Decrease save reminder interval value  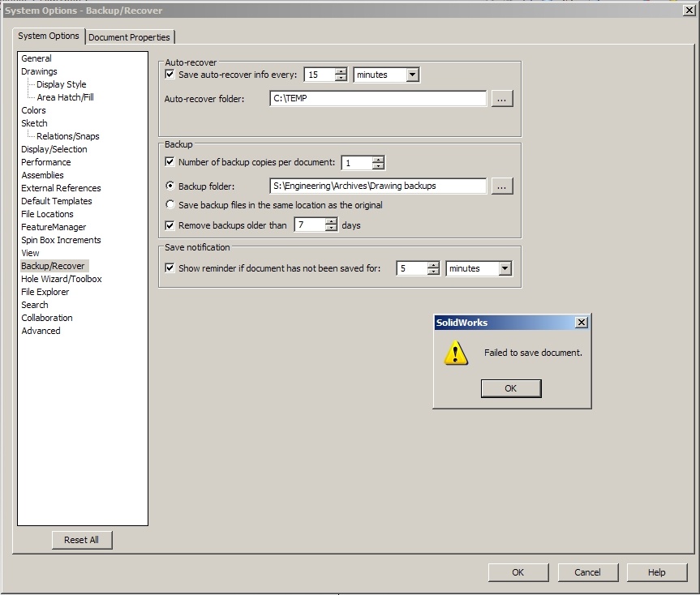(x=433, y=272)
